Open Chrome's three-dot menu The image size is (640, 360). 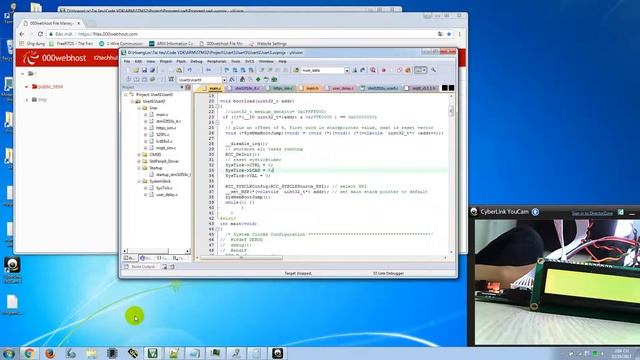(x=460, y=34)
